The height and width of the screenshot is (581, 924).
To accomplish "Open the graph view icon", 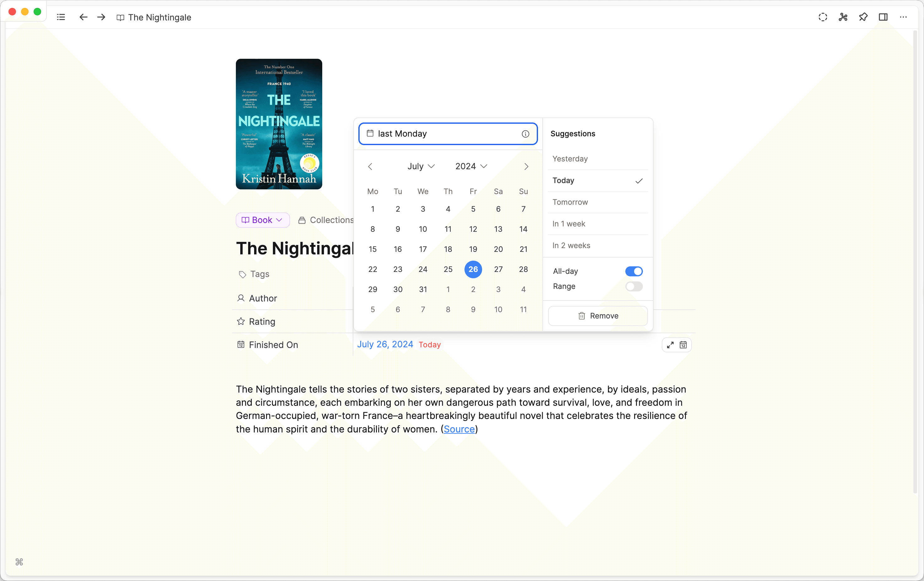I will click(843, 17).
